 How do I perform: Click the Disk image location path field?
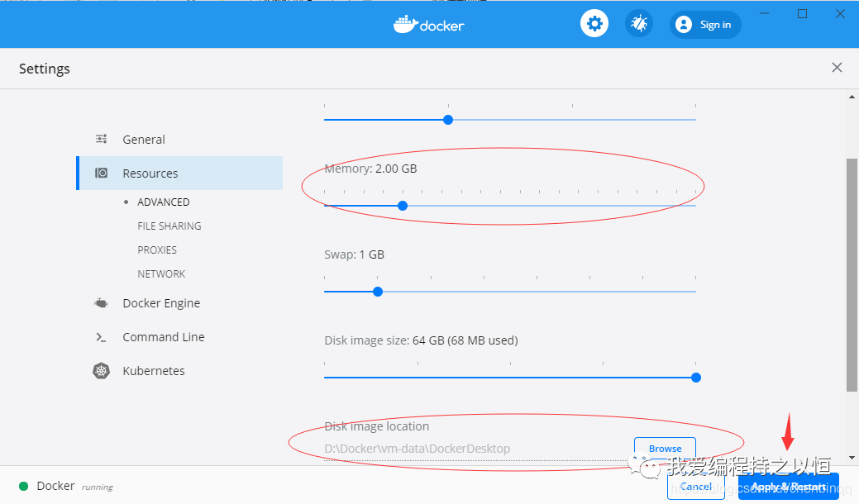click(x=476, y=449)
